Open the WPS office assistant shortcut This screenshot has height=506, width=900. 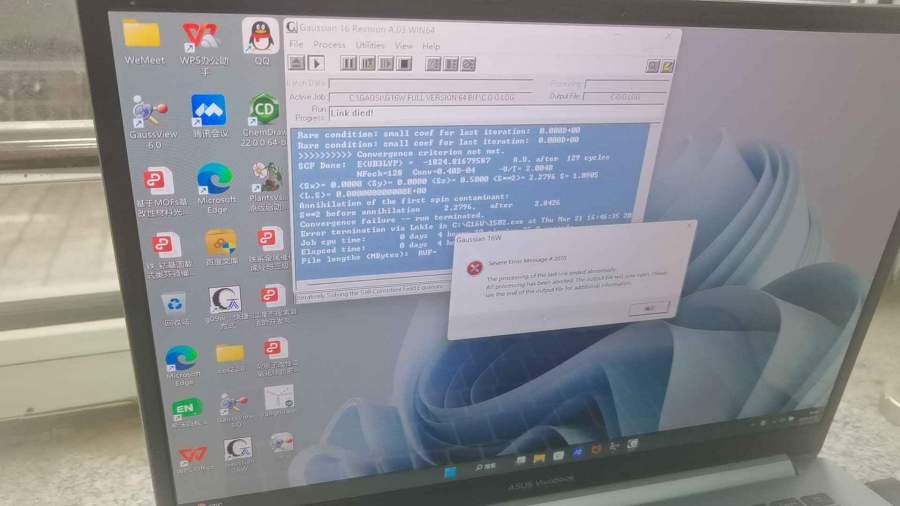click(202, 48)
